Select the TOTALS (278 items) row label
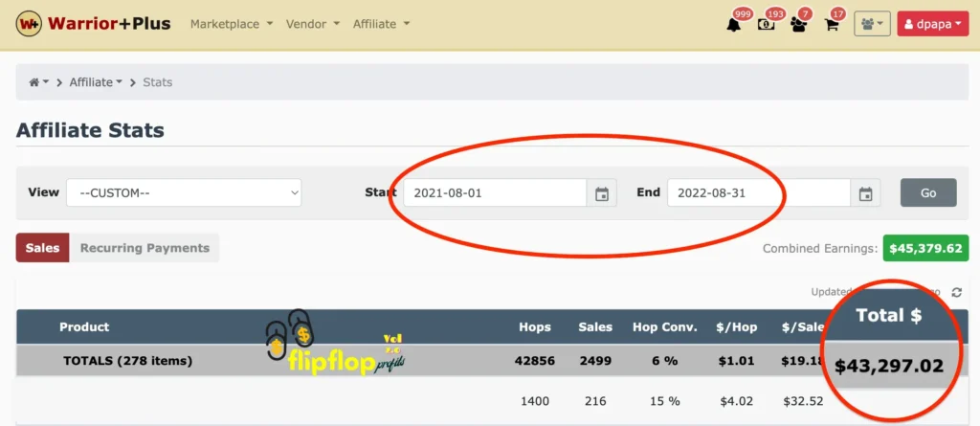 [x=127, y=361]
